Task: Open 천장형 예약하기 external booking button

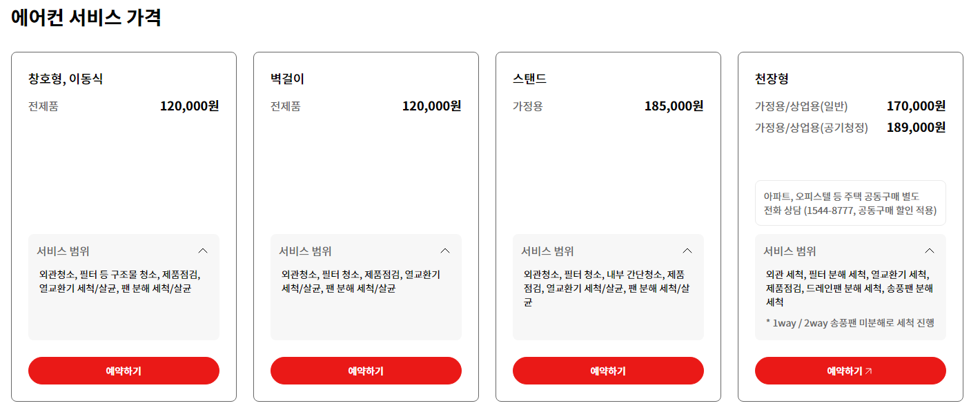Action: 850,371
